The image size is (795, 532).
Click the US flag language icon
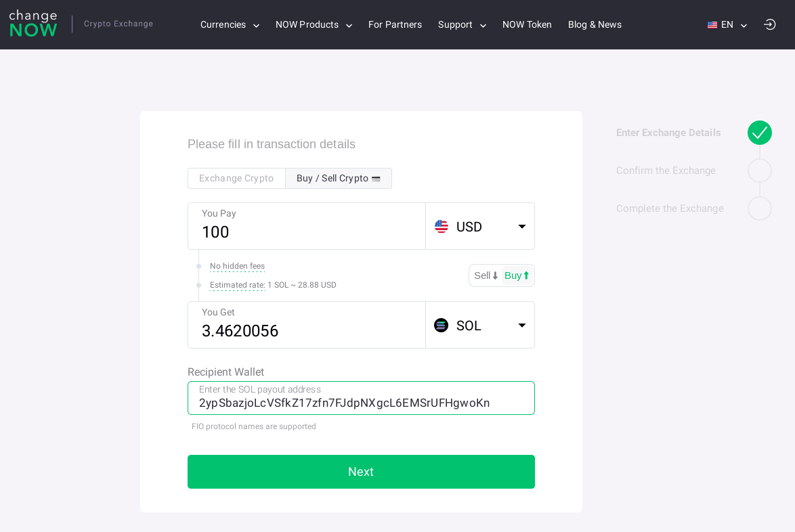tap(712, 25)
